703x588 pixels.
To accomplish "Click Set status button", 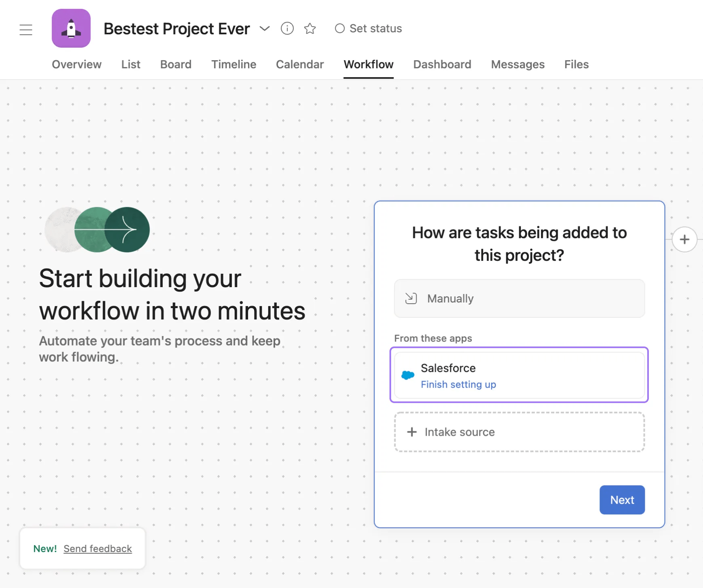I will tap(368, 28).
